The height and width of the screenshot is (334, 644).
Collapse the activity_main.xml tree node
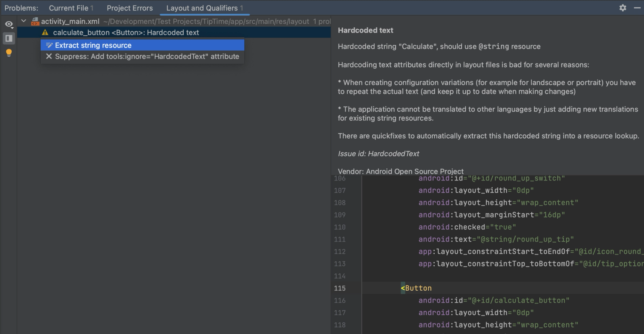click(24, 21)
